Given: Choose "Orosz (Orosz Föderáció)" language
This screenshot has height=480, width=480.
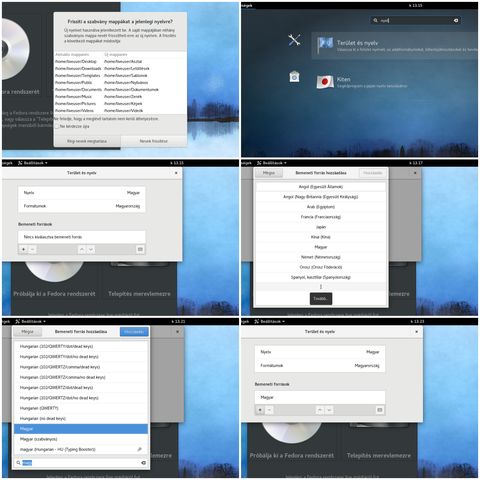Looking at the screenshot, I should tap(320, 267).
